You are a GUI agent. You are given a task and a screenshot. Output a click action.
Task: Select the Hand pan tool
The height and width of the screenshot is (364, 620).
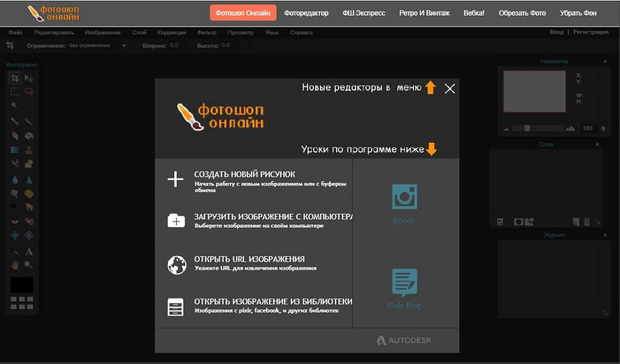click(x=15, y=265)
